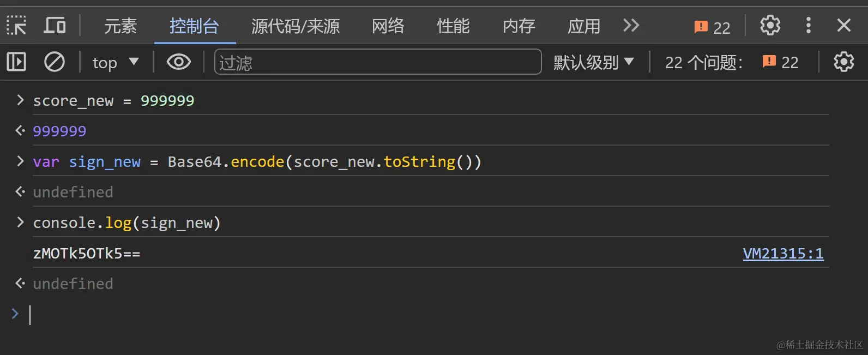Open the three-dot customize menu

coord(808,26)
